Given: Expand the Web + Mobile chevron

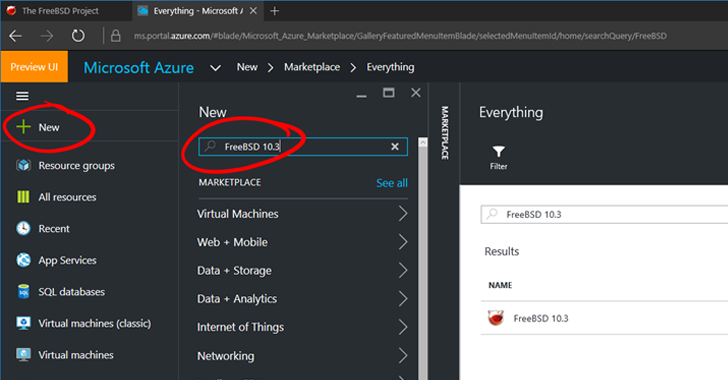Looking at the screenshot, I should [403, 242].
